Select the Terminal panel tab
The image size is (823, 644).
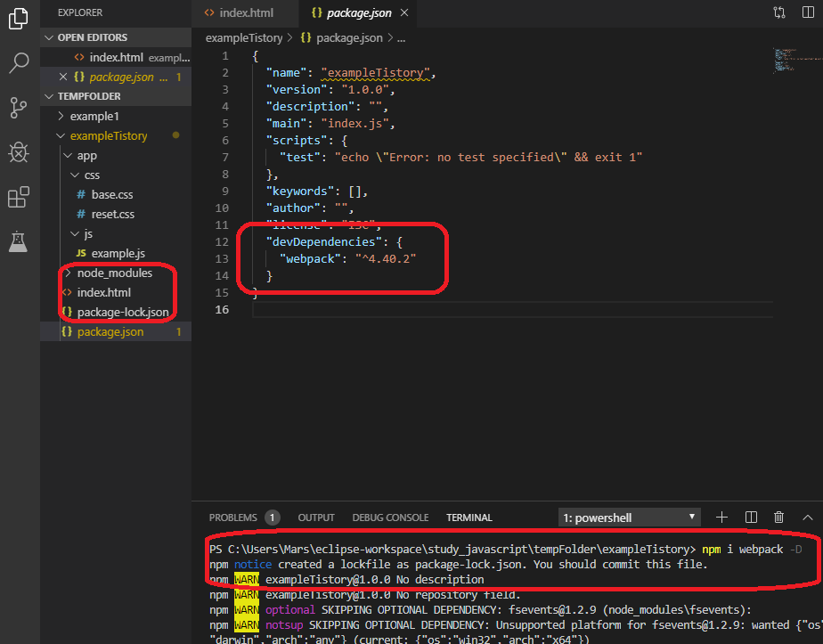[469, 518]
